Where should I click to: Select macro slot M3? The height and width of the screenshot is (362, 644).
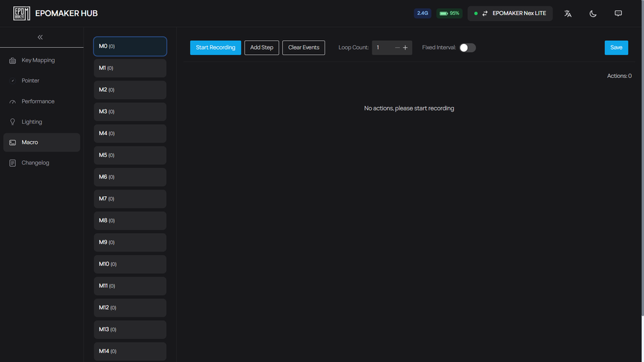pyautogui.click(x=130, y=112)
